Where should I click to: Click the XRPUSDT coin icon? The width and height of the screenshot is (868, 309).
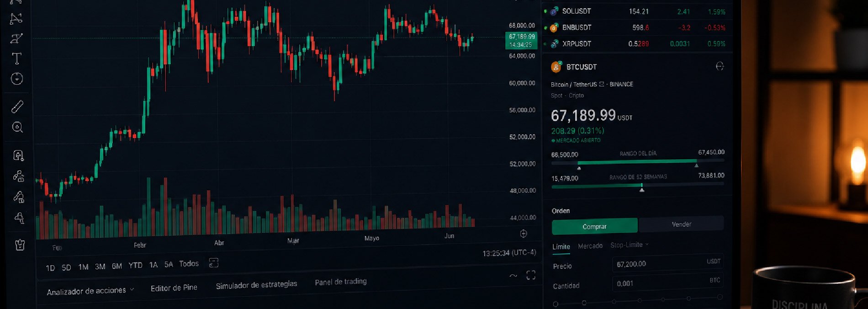(554, 44)
